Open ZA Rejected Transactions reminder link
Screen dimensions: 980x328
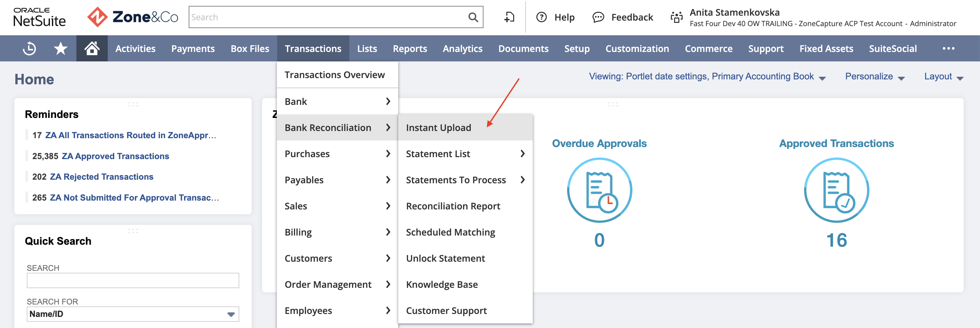pyautogui.click(x=102, y=176)
